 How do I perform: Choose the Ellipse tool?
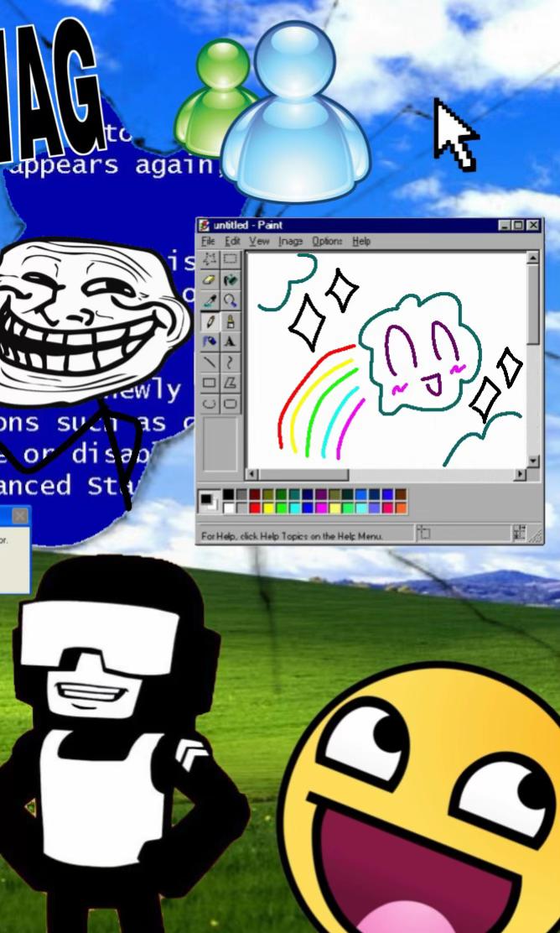pyautogui.click(x=210, y=404)
